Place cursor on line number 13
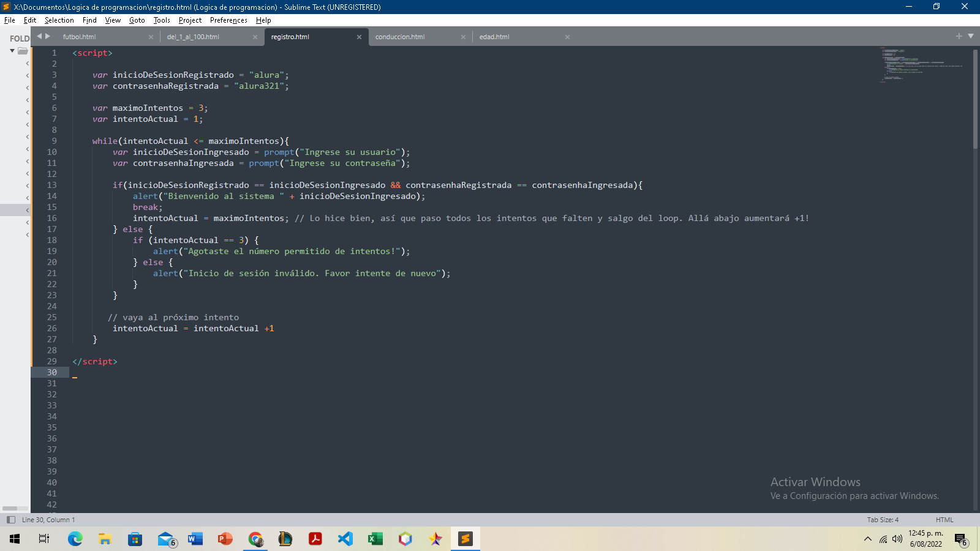980x551 pixels. 52,185
